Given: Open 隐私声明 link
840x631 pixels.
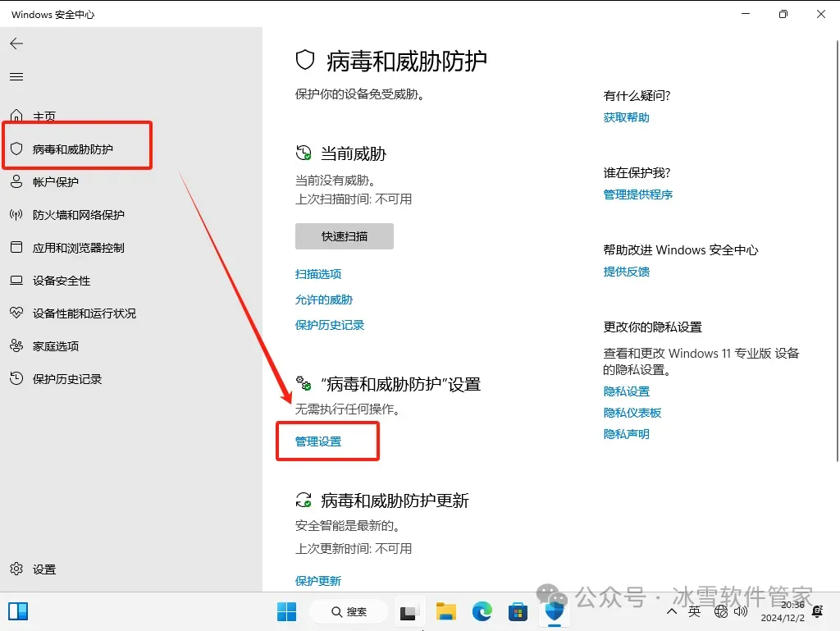Looking at the screenshot, I should (x=626, y=434).
